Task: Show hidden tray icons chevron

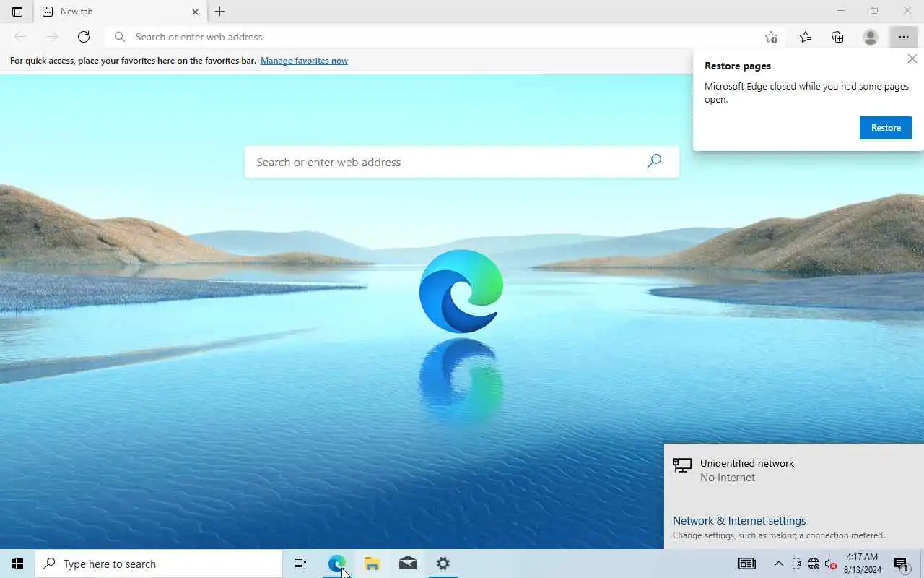Action: point(779,564)
